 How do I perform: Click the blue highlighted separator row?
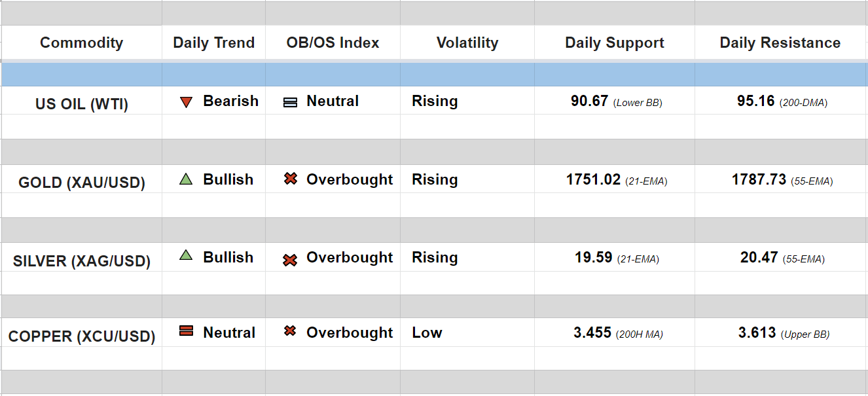[x=434, y=75]
